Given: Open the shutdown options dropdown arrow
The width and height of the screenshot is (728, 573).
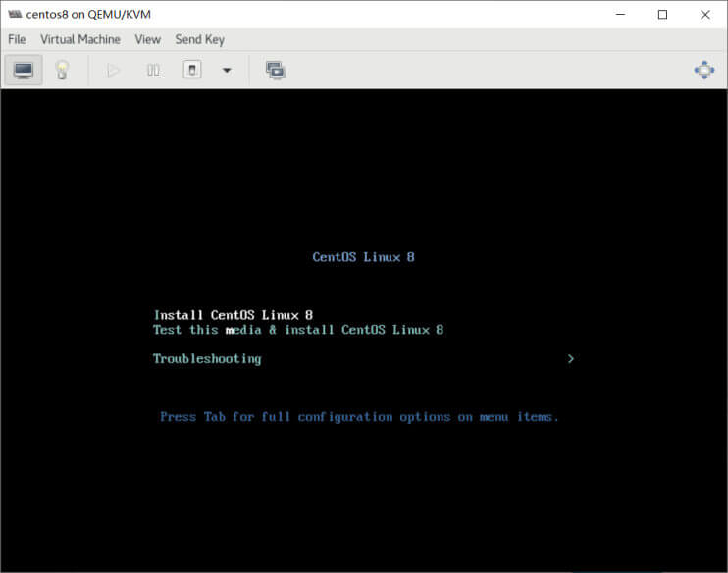Looking at the screenshot, I should click(227, 71).
